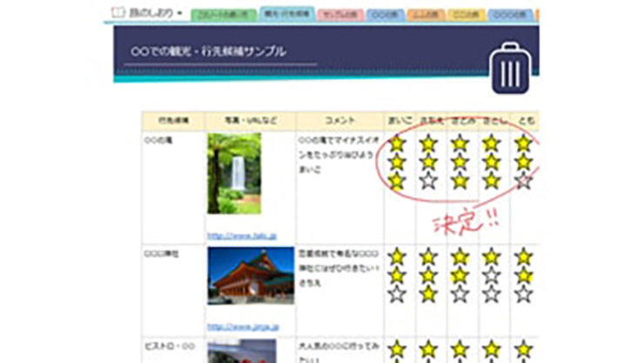
Task: Select the 写真・URLなど column header
Action: pos(250,121)
